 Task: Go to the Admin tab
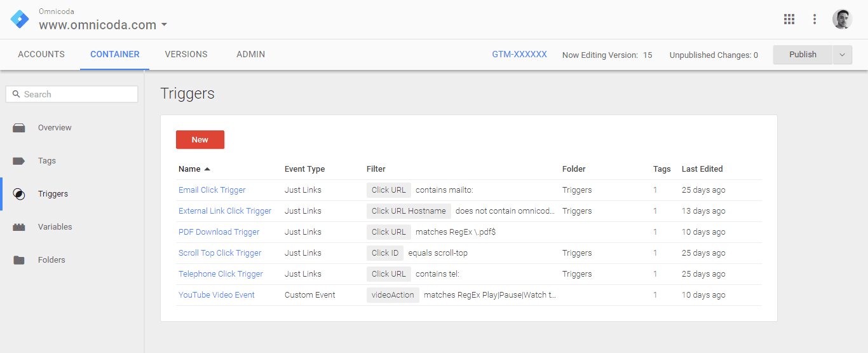[251, 55]
